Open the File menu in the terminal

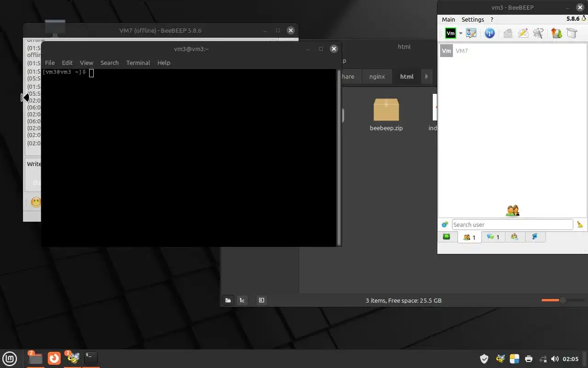(50, 63)
